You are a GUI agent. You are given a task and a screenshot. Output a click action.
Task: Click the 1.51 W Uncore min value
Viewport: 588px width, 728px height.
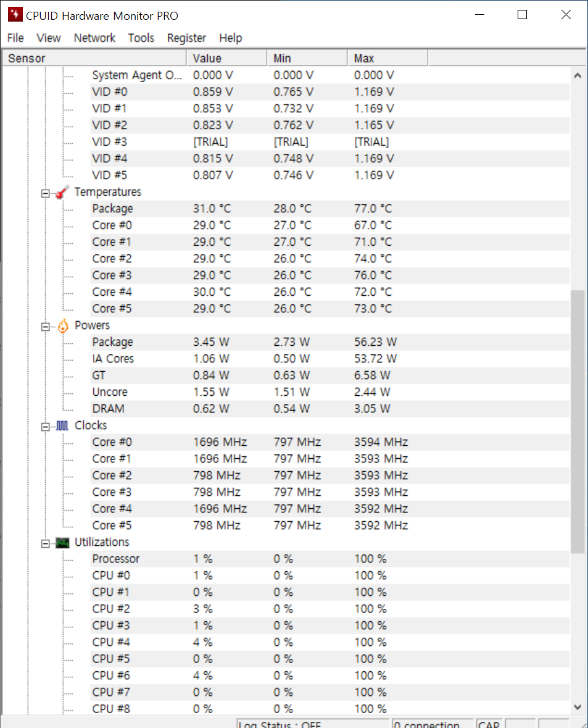[291, 392]
